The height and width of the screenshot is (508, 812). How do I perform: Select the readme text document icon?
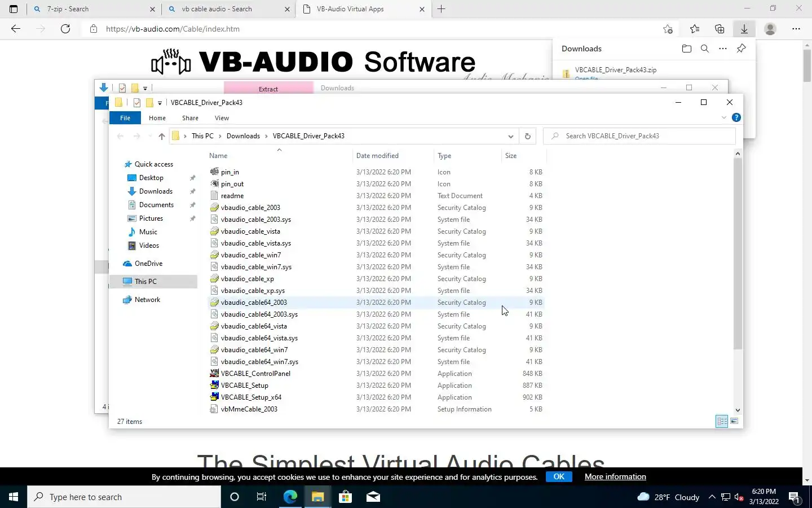(x=214, y=196)
